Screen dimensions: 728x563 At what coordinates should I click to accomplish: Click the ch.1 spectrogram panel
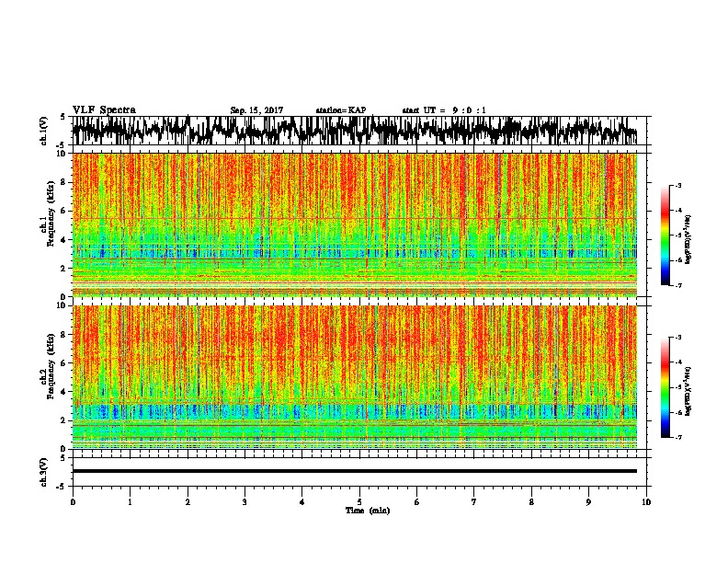355,224
